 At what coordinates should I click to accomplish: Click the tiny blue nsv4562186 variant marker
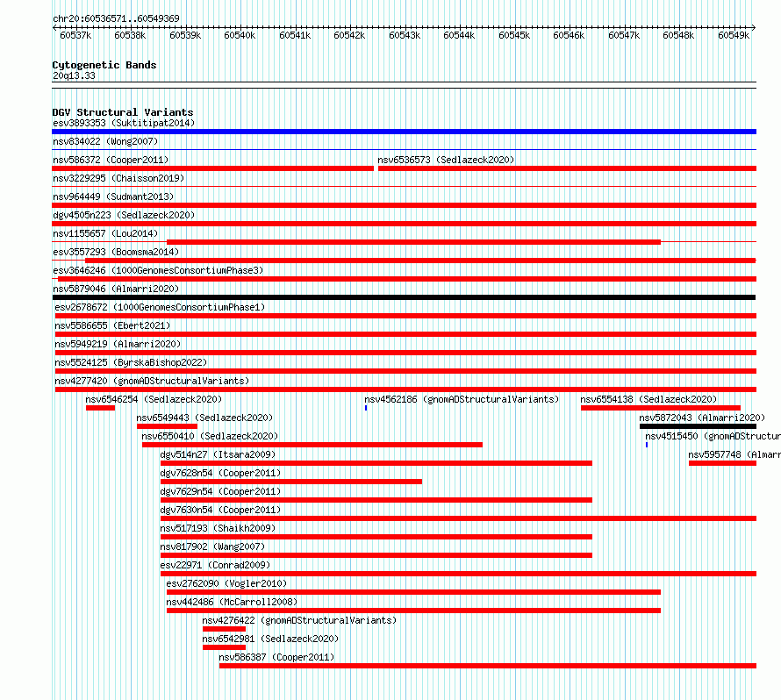pyautogui.click(x=366, y=408)
